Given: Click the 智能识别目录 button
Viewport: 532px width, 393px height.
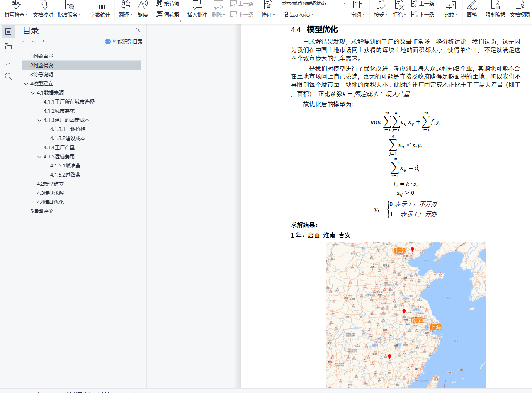Looking at the screenshot, I should coord(124,41).
